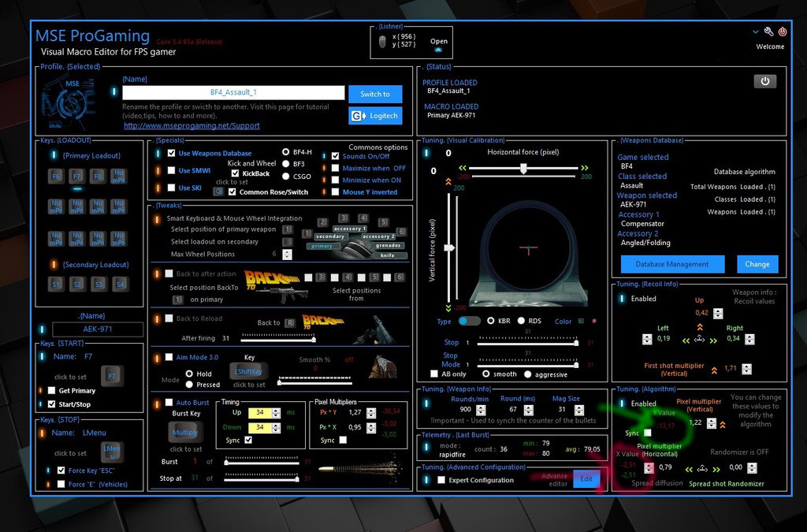
Task: Click the Compensator text under Accessory 1
Action: click(x=642, y=224)
